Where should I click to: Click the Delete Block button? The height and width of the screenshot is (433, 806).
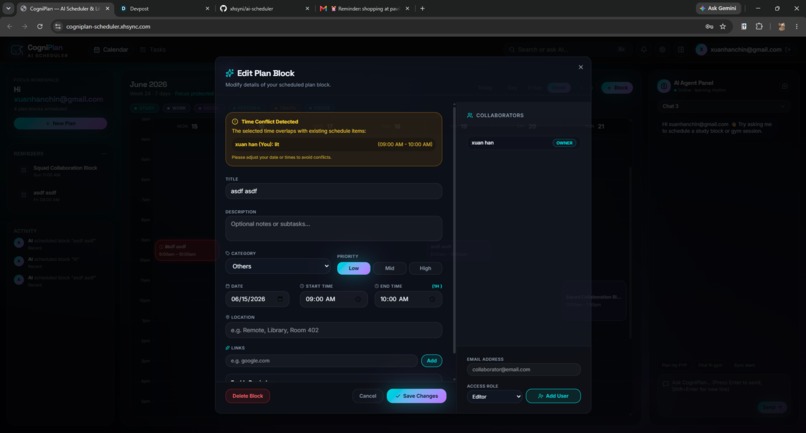coord(248,396)
